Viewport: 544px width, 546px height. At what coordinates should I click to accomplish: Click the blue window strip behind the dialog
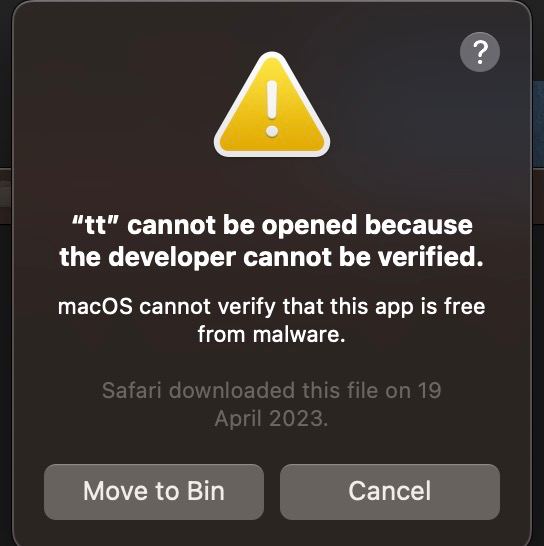click(538, 125)
